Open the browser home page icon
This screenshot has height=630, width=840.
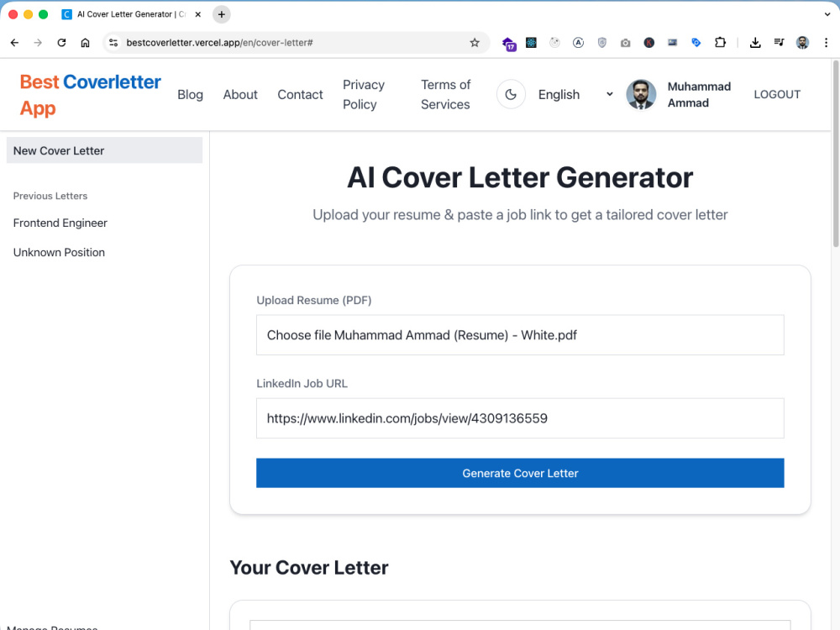pyautogui.click(x=85, y=43)
